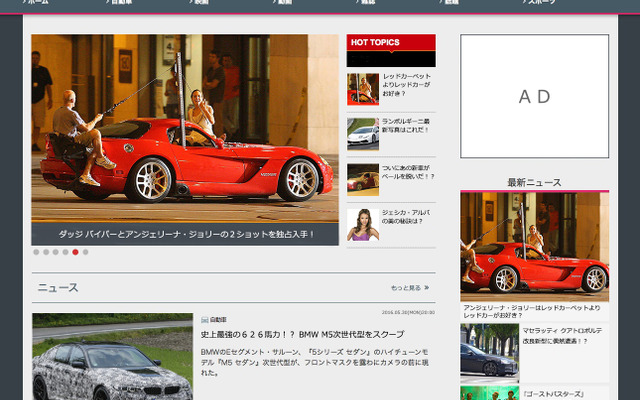This screenshot has height=400, width=640.
Task: Click the BMW article summary text
Action: click(314, 362)
